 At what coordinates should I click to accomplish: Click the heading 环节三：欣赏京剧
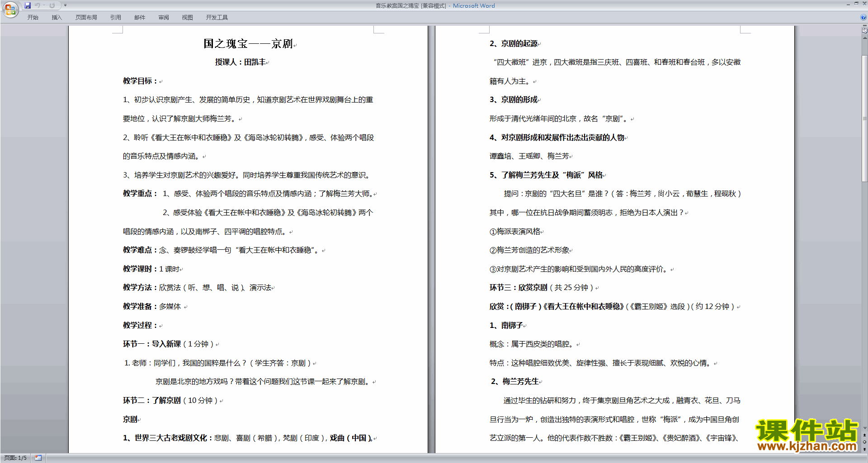point(519,287)
